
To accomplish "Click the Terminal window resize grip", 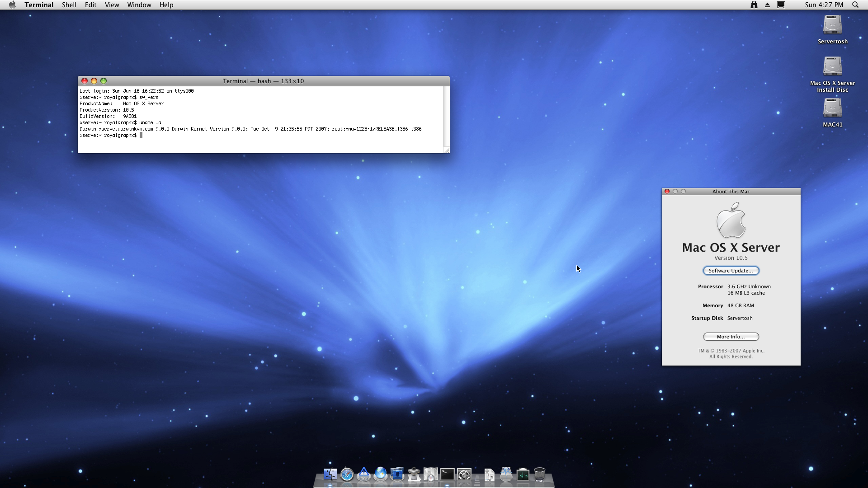I will coord(447,150).
